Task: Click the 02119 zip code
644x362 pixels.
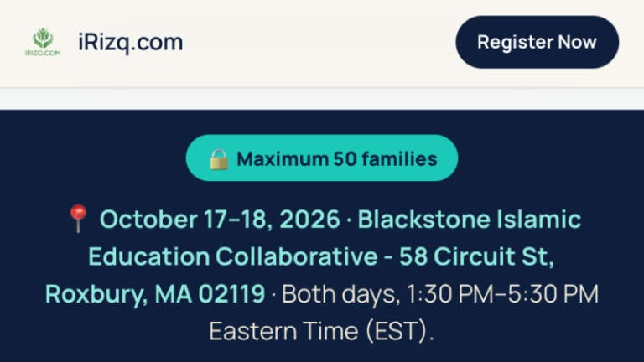Action: [x=231, y=294]
